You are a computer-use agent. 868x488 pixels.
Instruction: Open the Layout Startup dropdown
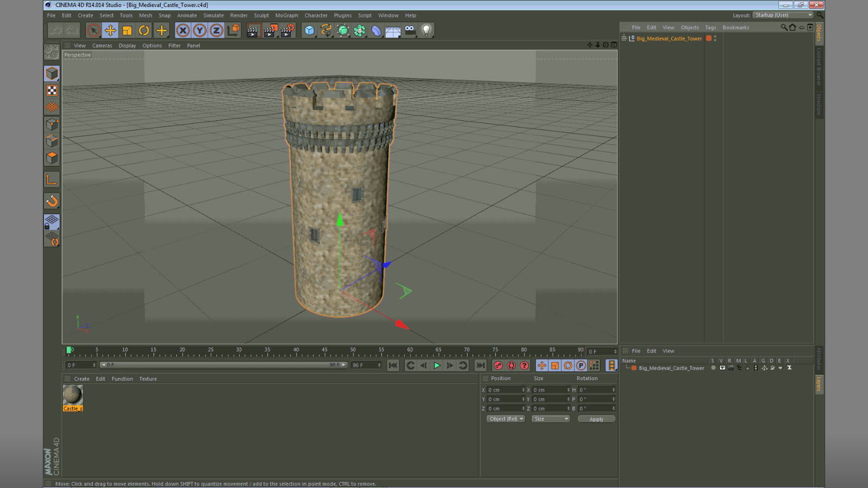[x=783, y=15]
